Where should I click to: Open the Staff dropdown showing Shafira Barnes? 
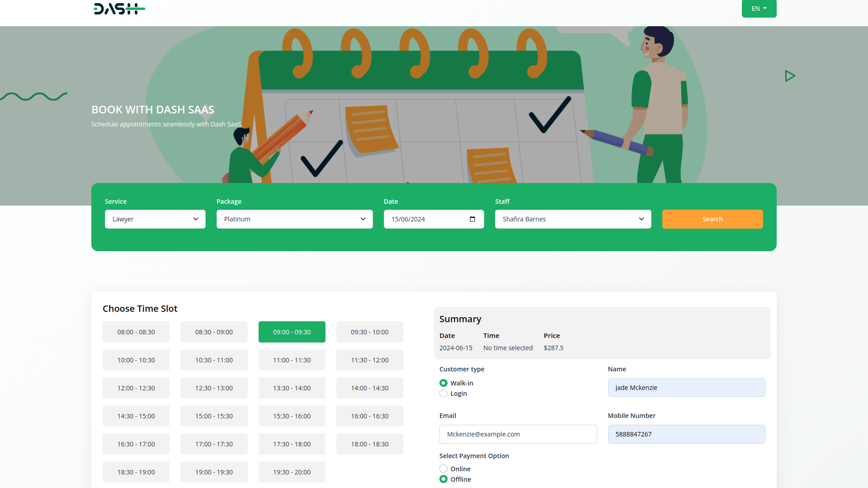click(573, 219)
